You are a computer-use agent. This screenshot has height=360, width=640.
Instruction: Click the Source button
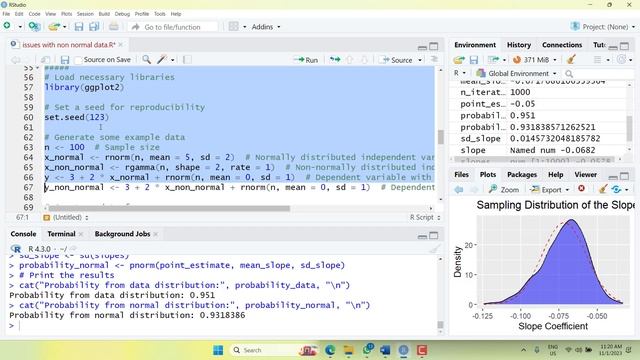tap(396, 60)
